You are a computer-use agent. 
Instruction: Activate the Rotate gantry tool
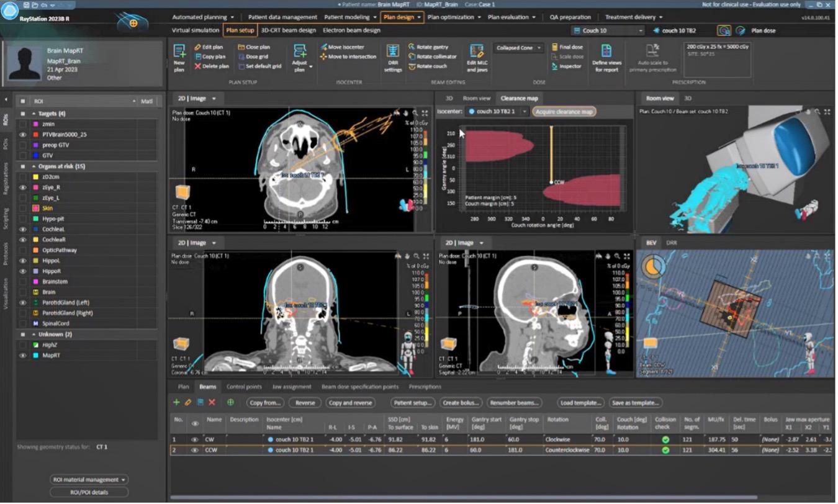pos(432,47)
